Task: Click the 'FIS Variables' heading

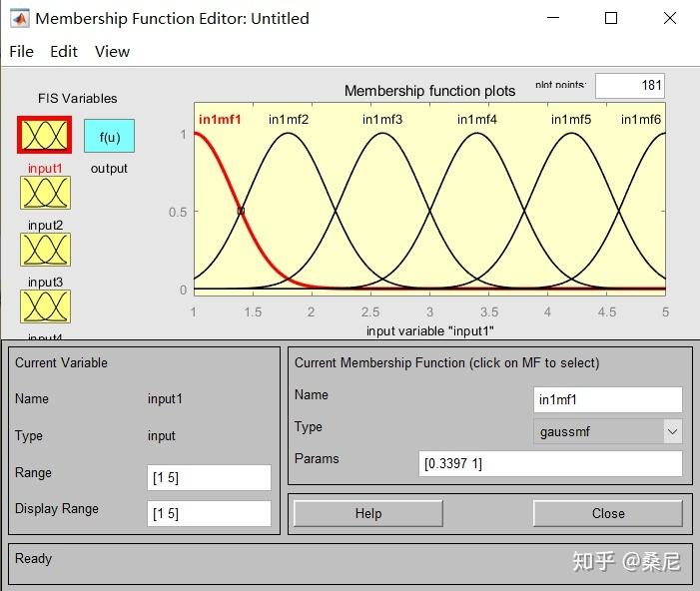Action: click(x=77, y=98)
